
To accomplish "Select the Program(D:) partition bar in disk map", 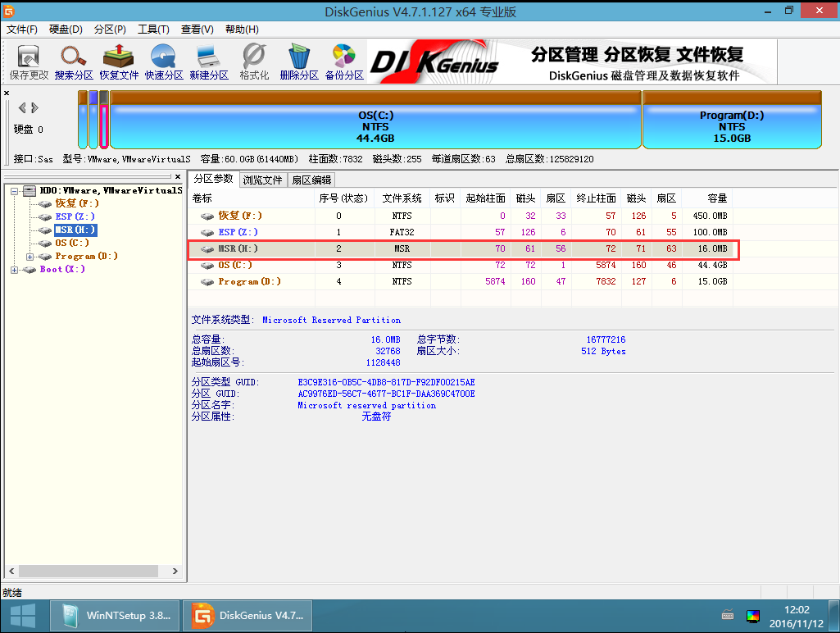I will click(x=732, y=120).
